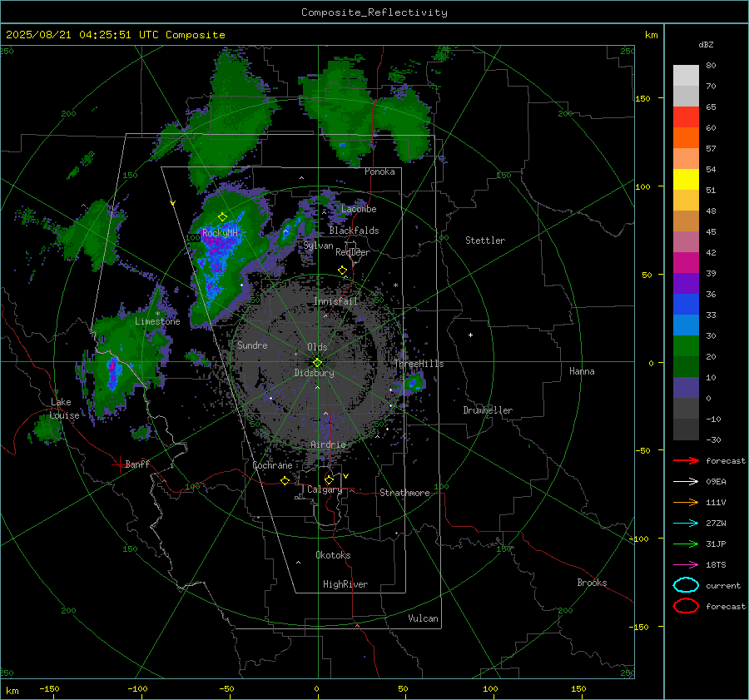Click the Sundre label
Image resolution: width=749 pixels, height=700 pixels.
[x=252, y=345]
